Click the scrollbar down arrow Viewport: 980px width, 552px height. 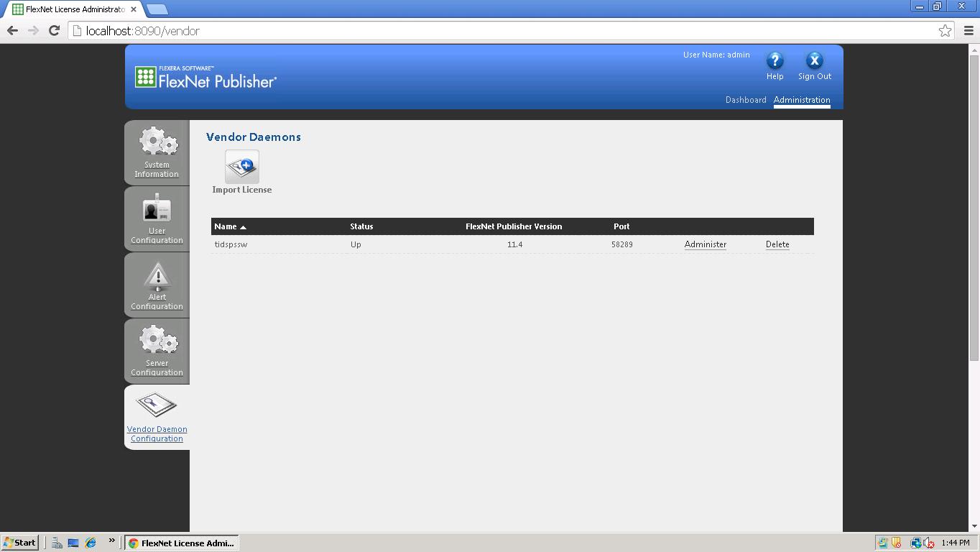click(974, 526)
